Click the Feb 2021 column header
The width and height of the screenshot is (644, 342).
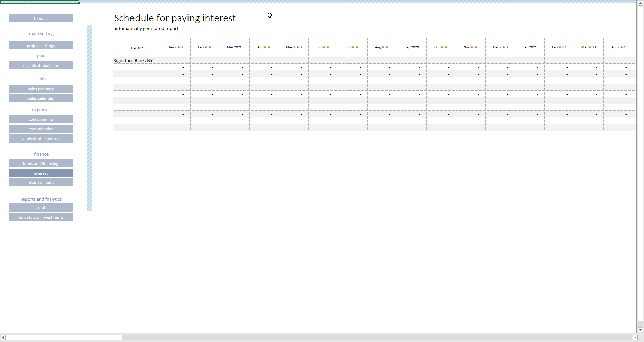pyautogui.click(x=559, y=47)
